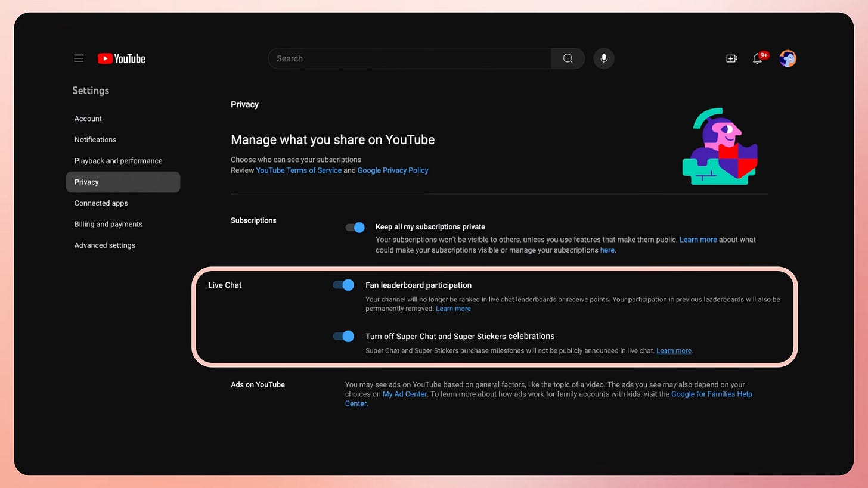This screenshot has height=488, width=868.
Task: Open the hamburger guide menu
Action: (x=79, y=58)
